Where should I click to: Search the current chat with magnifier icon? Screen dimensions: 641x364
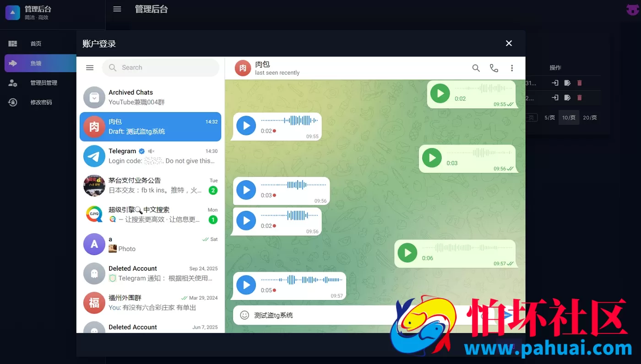tap(476, 68)
